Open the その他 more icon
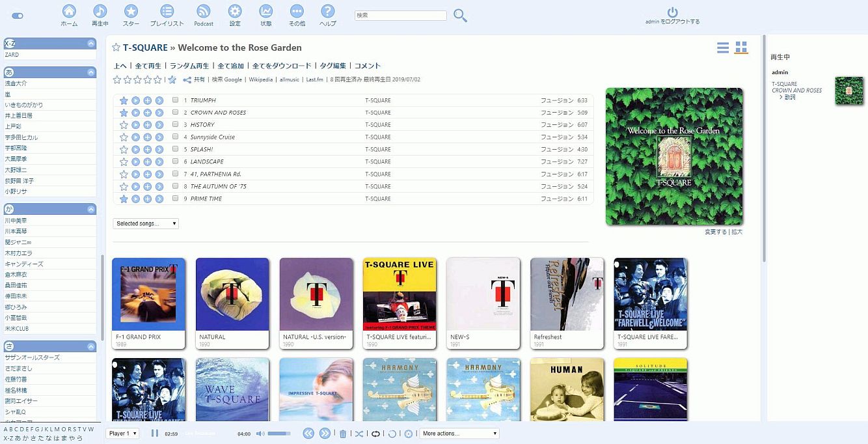Image resolution: width=868 pixels, height=444 pixels. click(297, 11)
